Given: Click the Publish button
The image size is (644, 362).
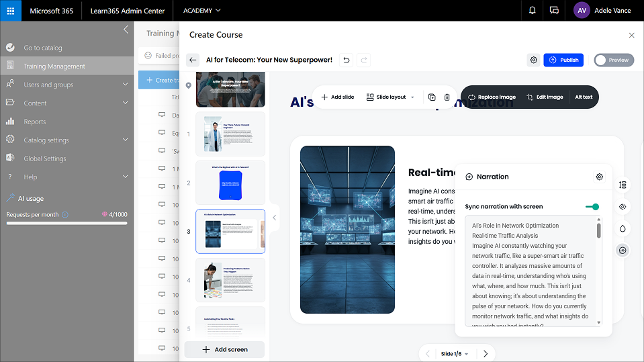Looking at the screenshot, I should [x=563, y=60].
